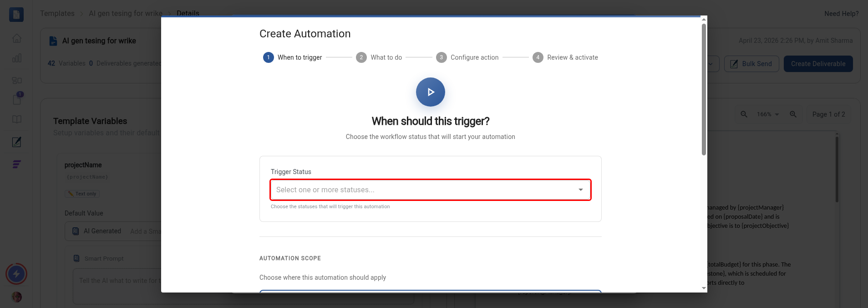Open the user avatar in the sidebar
868x308 pixels.
tap(17, 297)
